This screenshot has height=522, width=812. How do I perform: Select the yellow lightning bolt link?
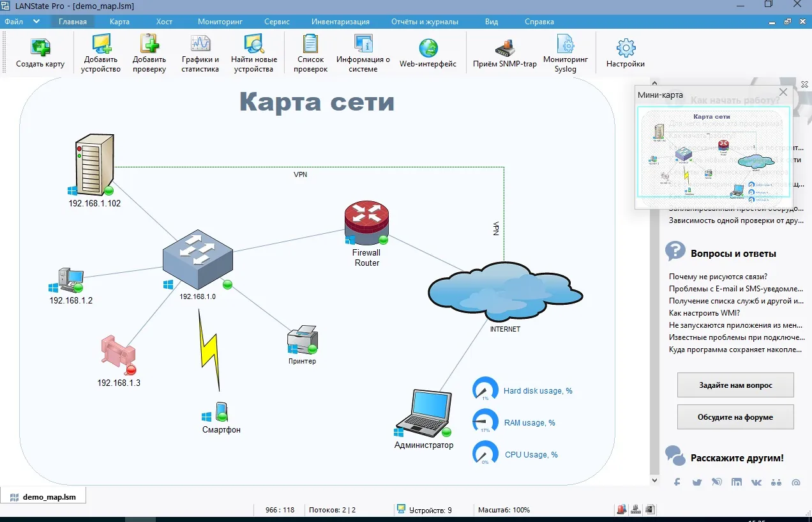209,349
